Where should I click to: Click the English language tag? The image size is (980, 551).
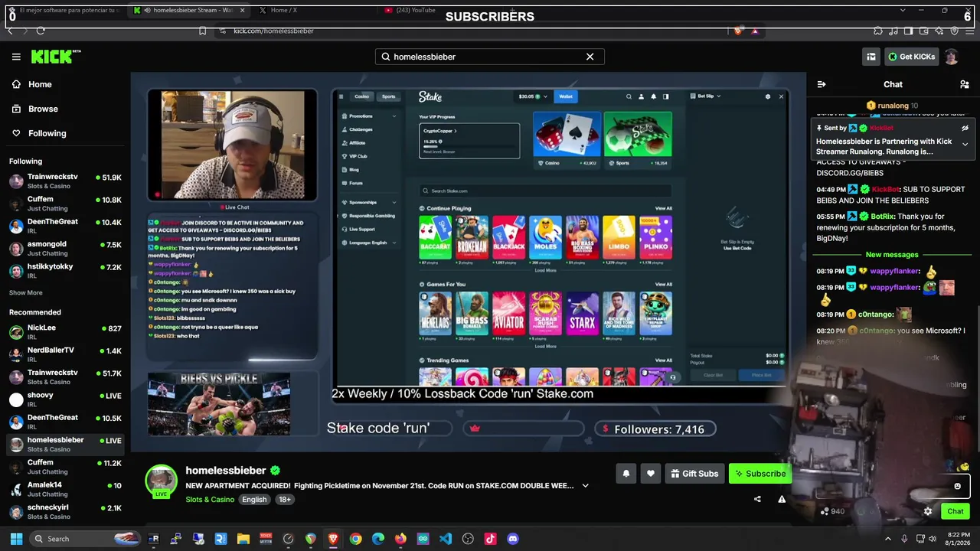[x=254, y=500]
